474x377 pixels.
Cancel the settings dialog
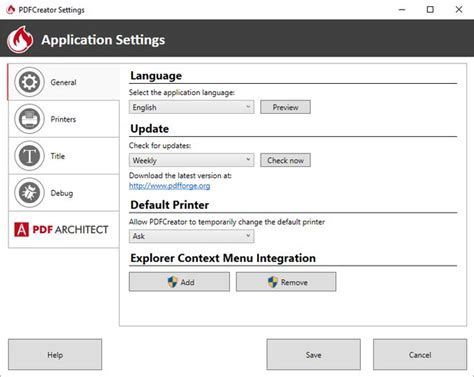420,355
